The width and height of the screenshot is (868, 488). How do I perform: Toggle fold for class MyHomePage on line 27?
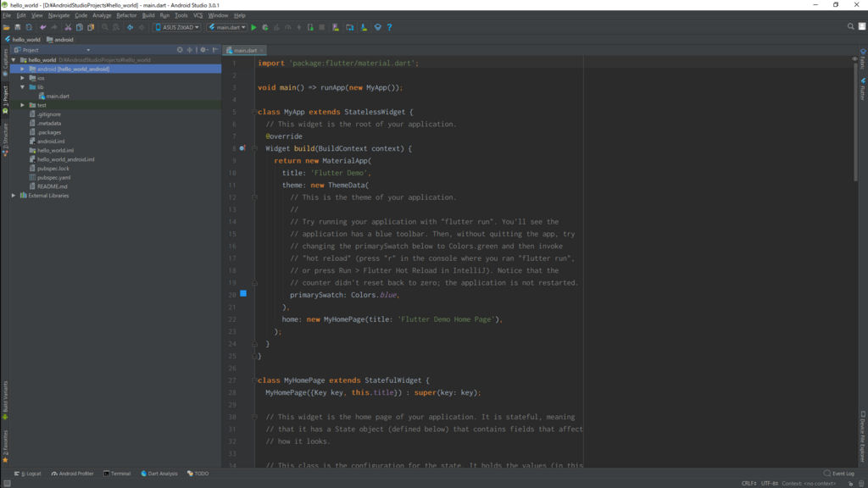pos(254,380)
